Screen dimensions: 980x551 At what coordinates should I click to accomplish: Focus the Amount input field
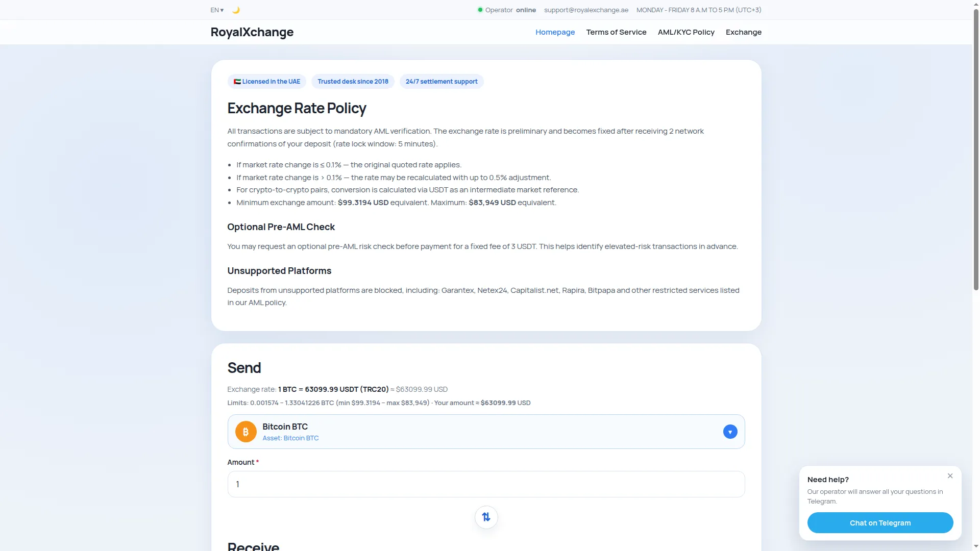486,485
